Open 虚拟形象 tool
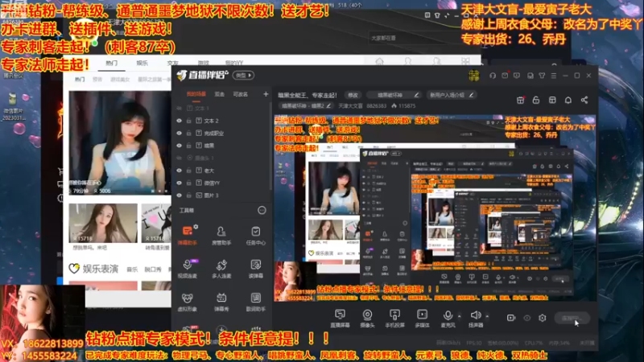Image resolution: width=644 pixels, height=362 pixels. [x=188, y=301]
